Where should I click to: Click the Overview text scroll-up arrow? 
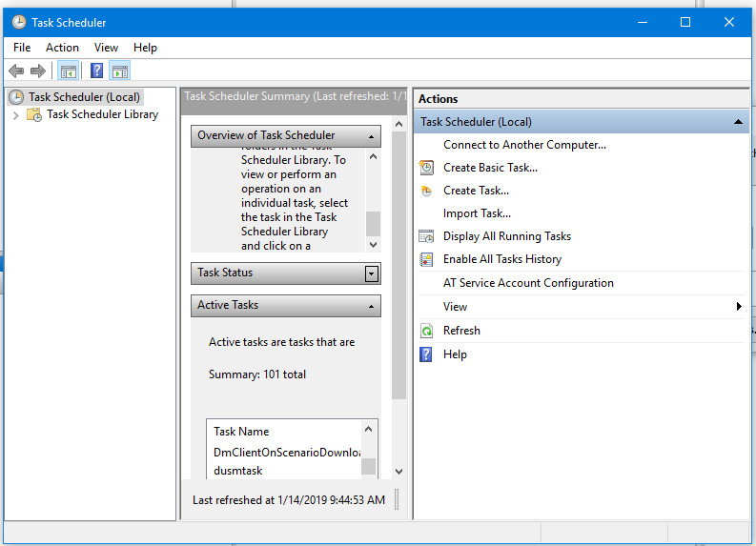373,156
